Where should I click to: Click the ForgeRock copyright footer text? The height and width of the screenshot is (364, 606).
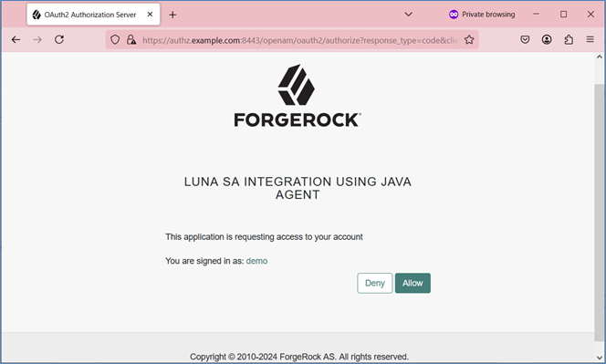click(x=298, y=357)
